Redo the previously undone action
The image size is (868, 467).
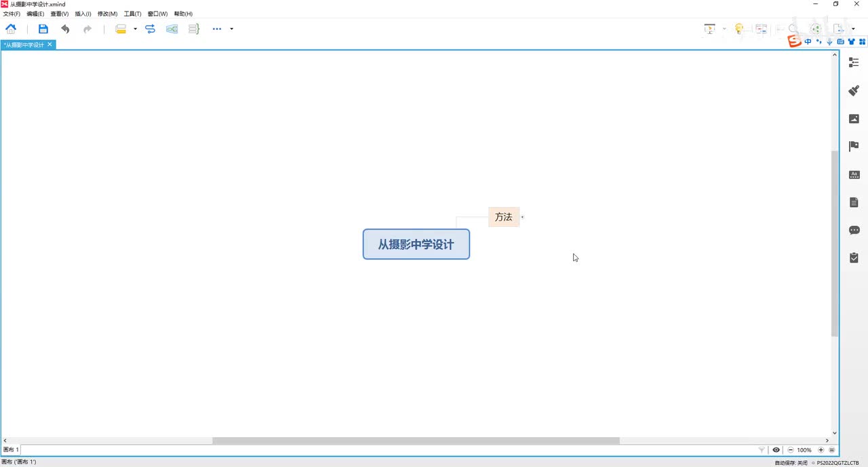[87, 29]
